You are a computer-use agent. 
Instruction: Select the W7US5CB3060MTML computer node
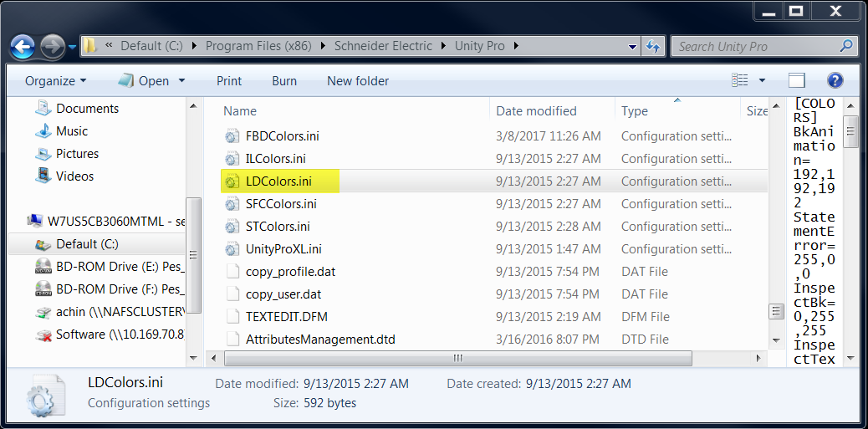tap(105, 222)
